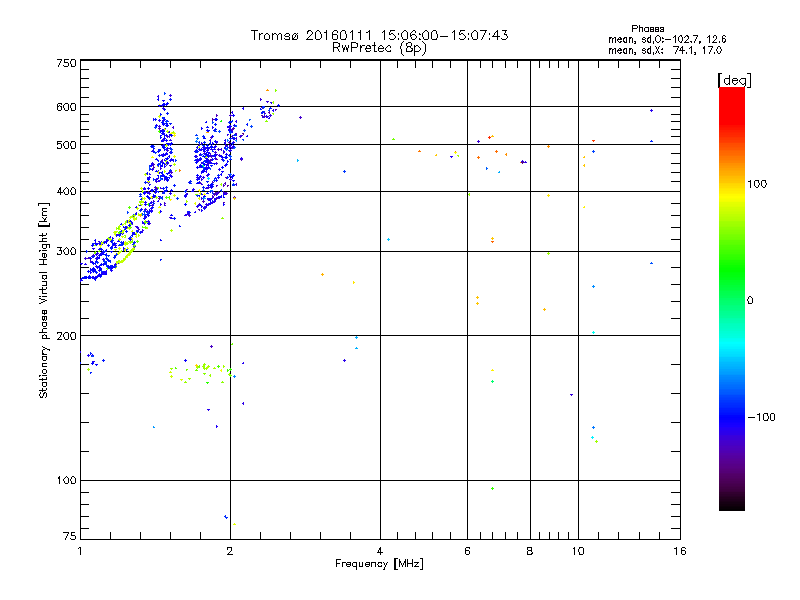Click the x-axis tick label '8'
This screenshot has height=600, width=800.
tap(530, 551)
